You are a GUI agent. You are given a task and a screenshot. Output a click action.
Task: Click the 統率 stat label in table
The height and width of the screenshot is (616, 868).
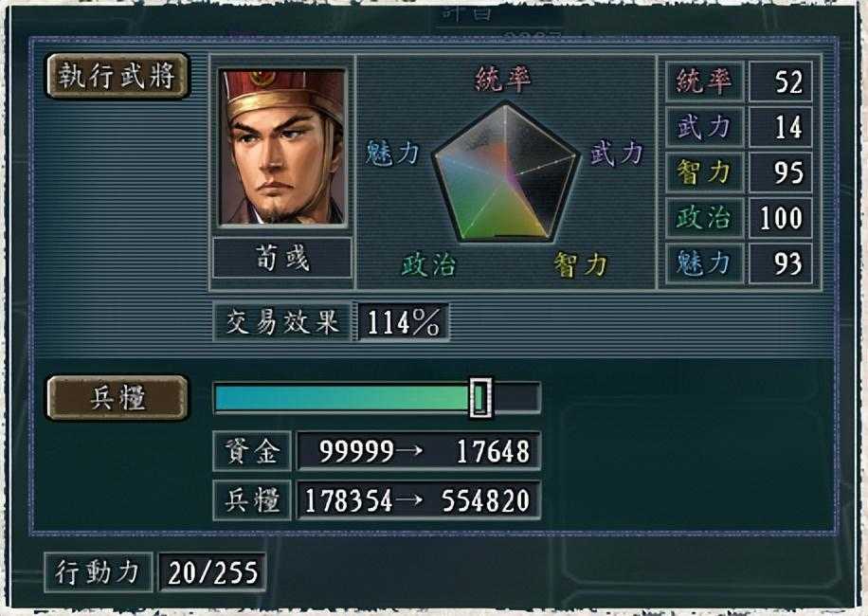tap(704, 82)
